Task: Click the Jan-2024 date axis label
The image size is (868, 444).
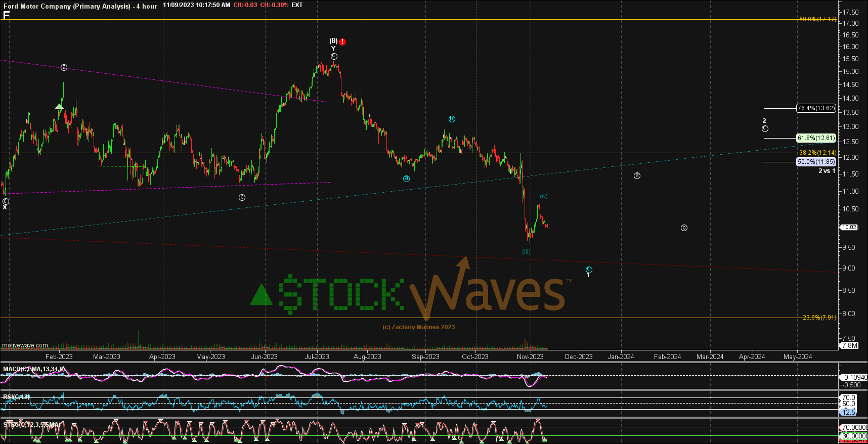Action: [x=621, y=357]
